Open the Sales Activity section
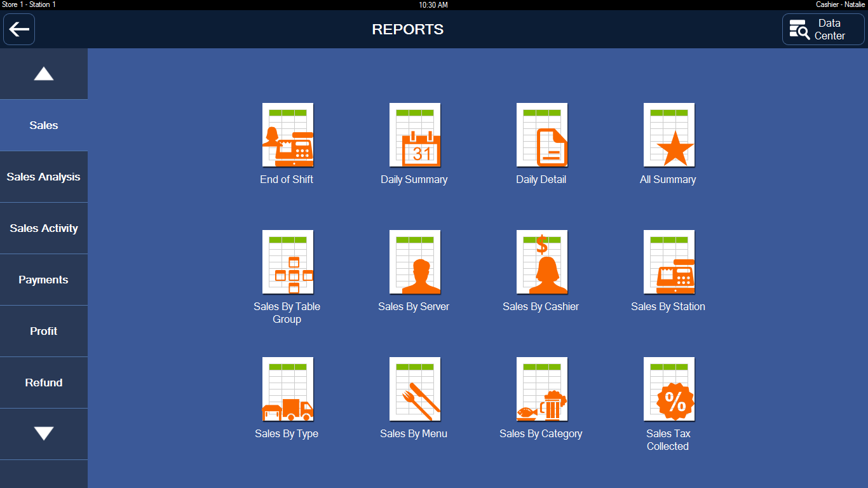The width and height of the screenshot is (868, 488). (44, 228)
